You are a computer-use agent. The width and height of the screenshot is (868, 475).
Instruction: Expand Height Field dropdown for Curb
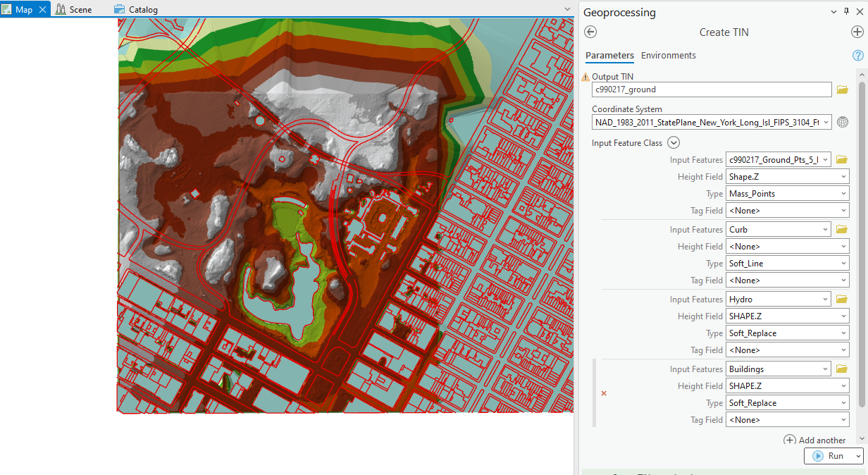tap(787, 247)
